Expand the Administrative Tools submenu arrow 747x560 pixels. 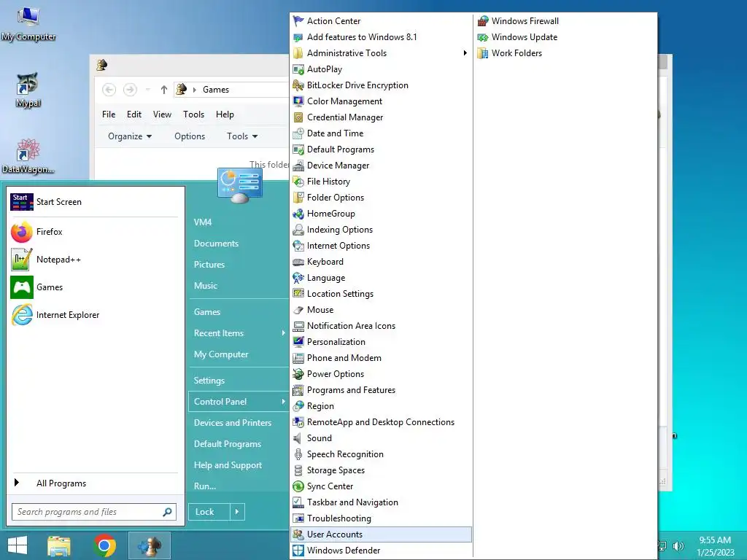pos(465,52)
